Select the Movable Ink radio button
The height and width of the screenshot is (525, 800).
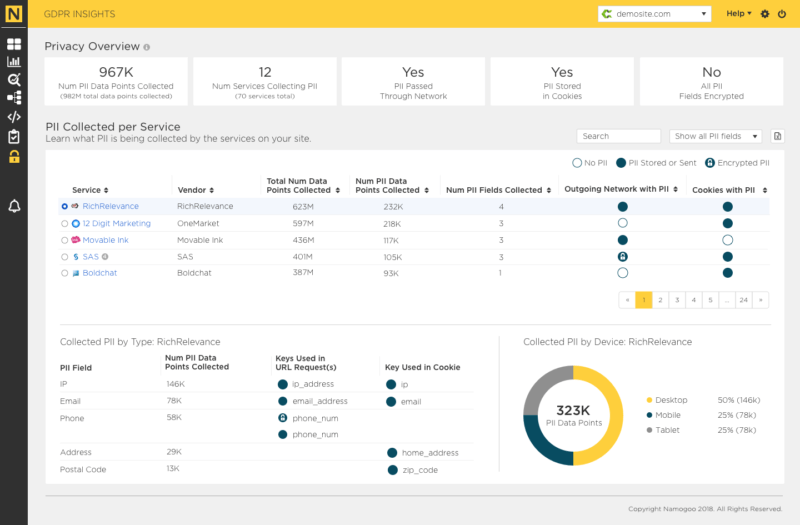[x=64, y=240]
